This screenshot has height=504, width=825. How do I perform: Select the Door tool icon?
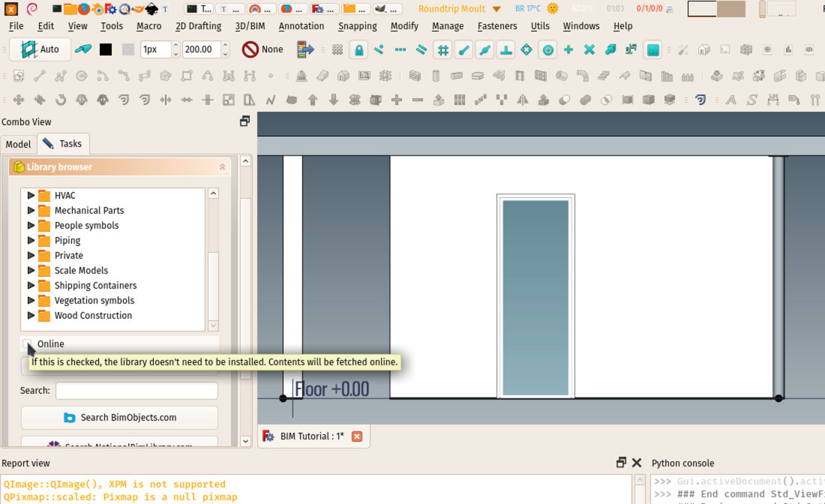click(519, 76)
